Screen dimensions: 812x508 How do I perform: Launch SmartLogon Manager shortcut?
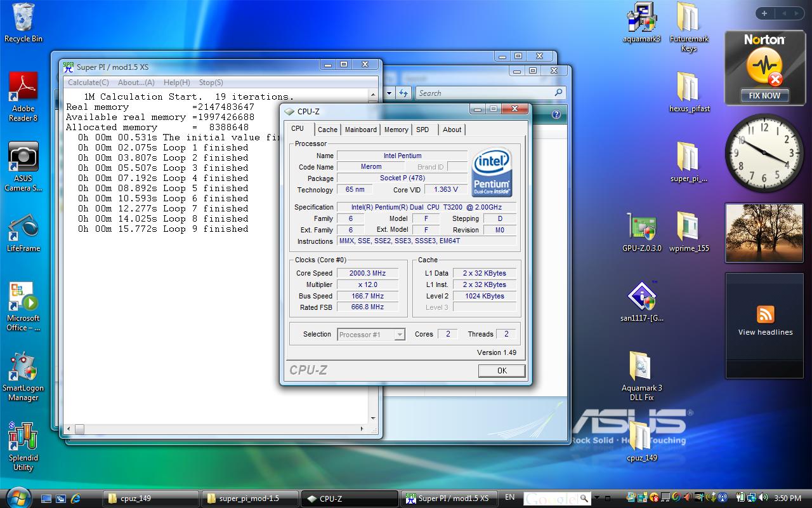(23, 376)
